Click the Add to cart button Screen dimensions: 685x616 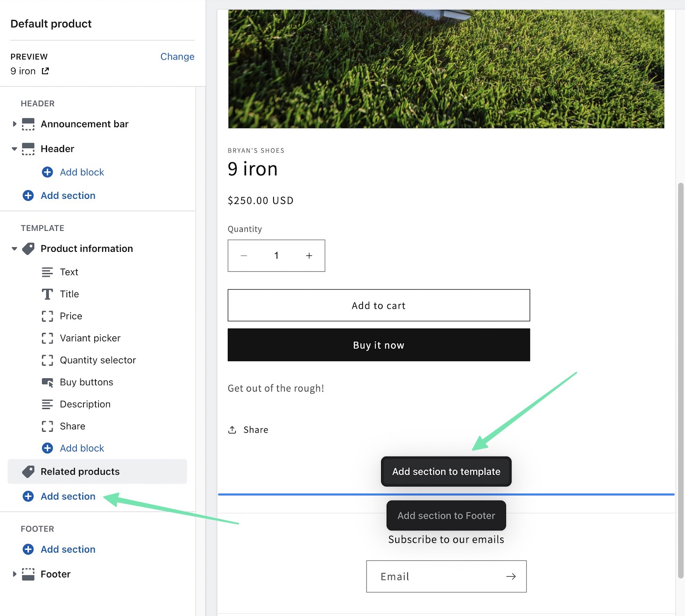tap(379, 305)
